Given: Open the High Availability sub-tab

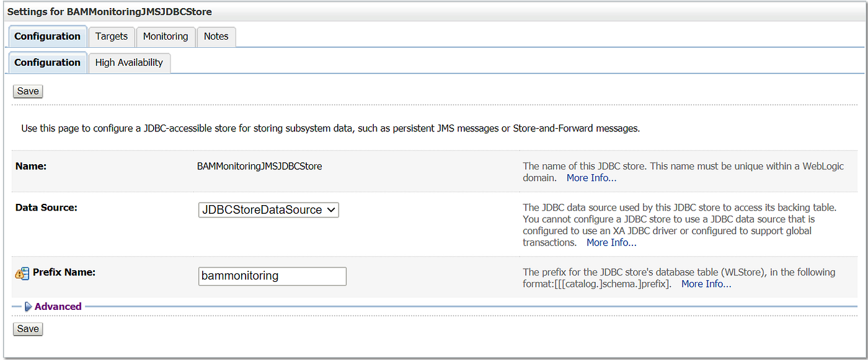Looking at the screenshot, I should (129, 63).
